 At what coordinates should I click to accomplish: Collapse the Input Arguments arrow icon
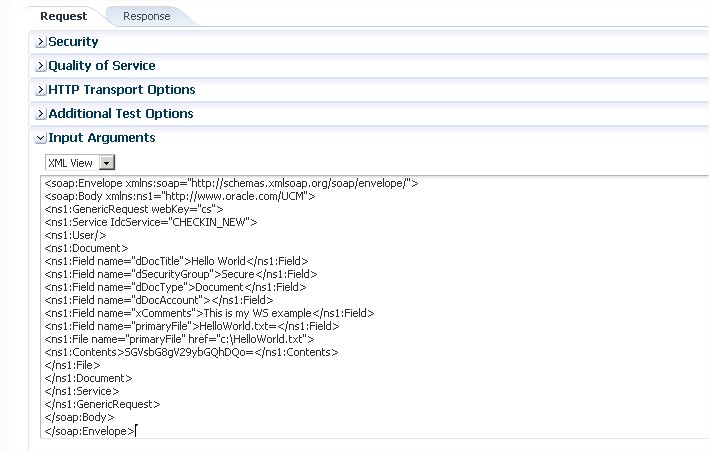[40, 138]
